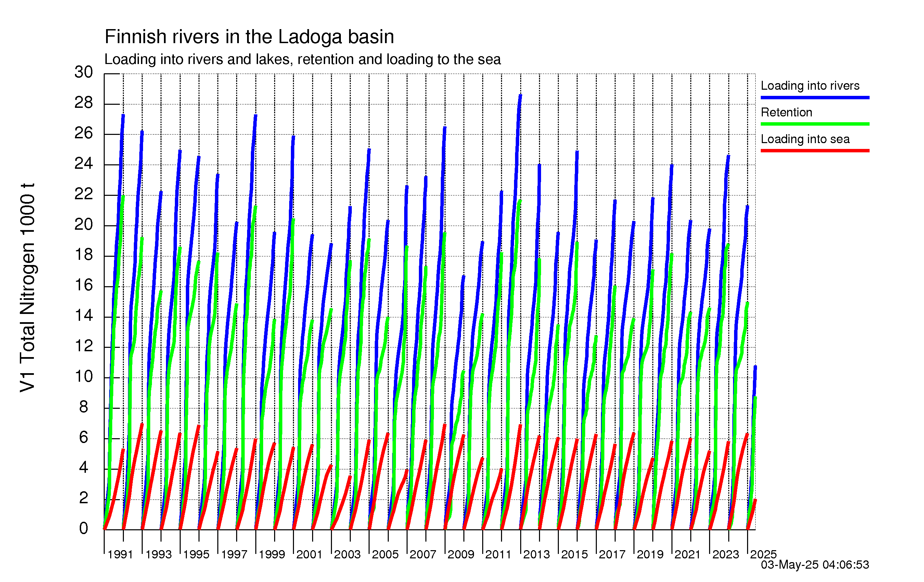Click the subtitle about loading and retention

303,60
